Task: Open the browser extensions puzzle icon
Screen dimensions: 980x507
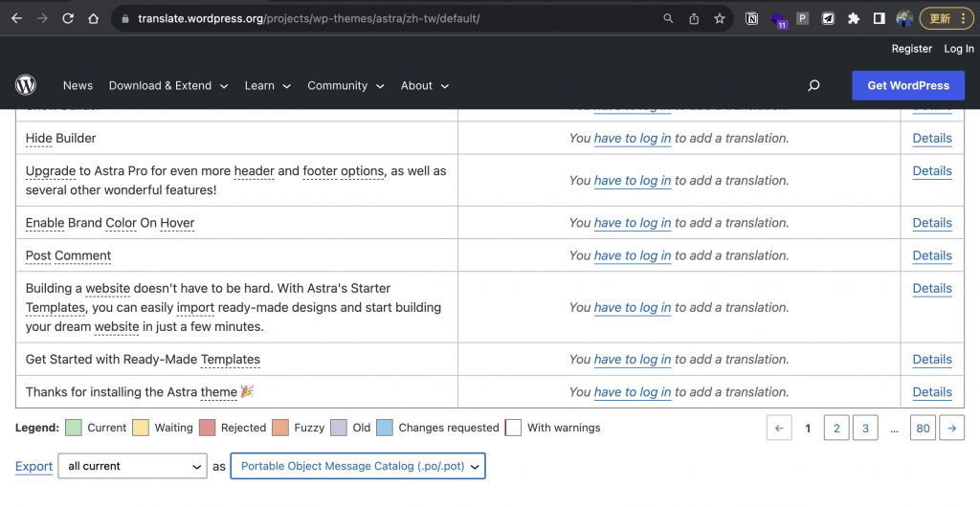Action: click(x=853, y=18)
